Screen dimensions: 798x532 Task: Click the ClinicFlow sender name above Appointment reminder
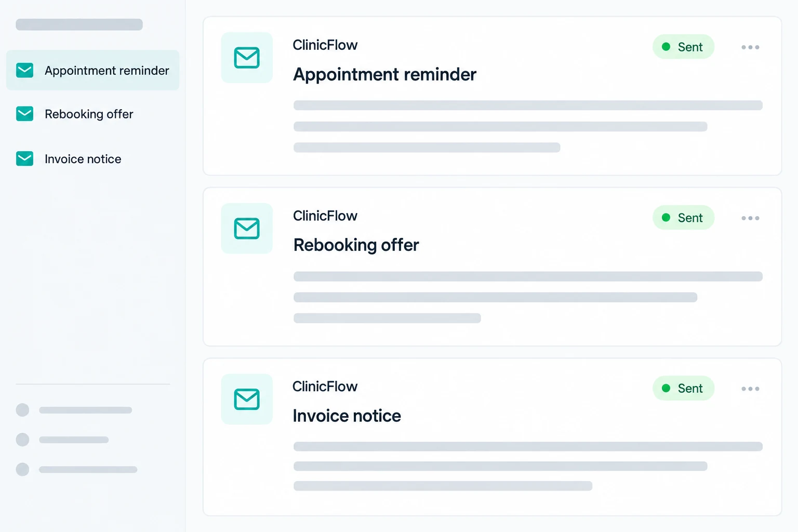tap(325, 45)
